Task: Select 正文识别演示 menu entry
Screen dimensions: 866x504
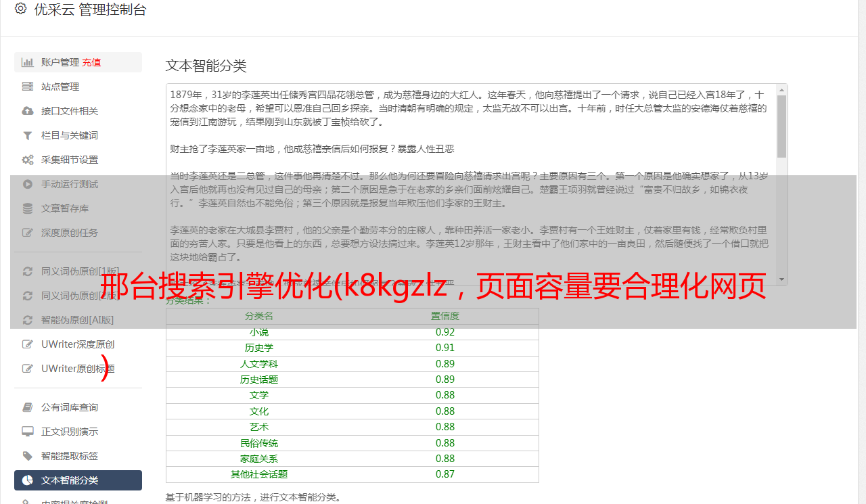Action: point(78,432)
